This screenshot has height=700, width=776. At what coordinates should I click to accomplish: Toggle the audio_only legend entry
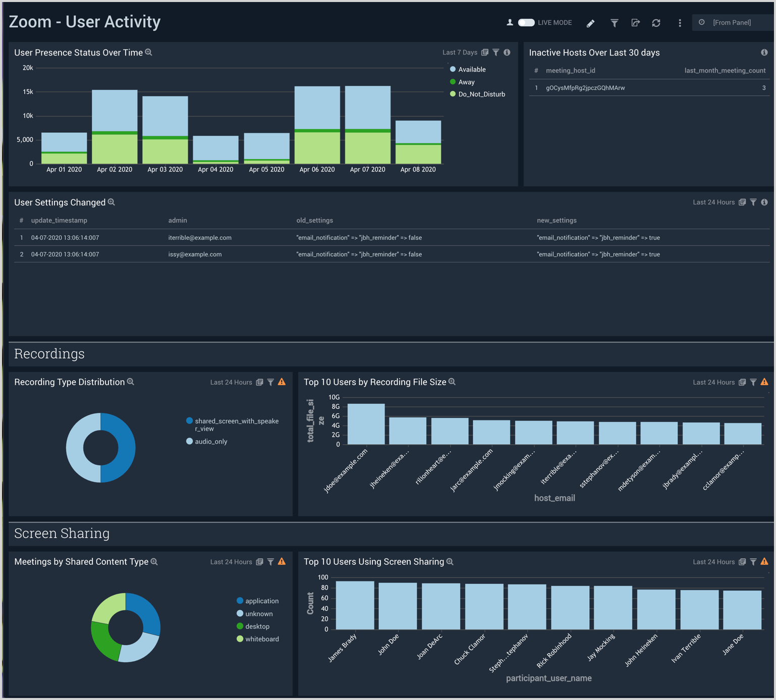point(211,441)
